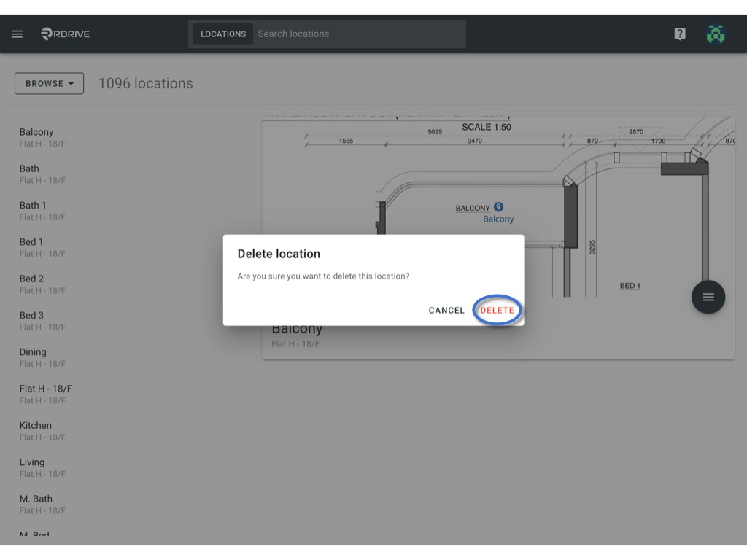
Task: Open the round floating menu button
Action: tap(708, 297)
